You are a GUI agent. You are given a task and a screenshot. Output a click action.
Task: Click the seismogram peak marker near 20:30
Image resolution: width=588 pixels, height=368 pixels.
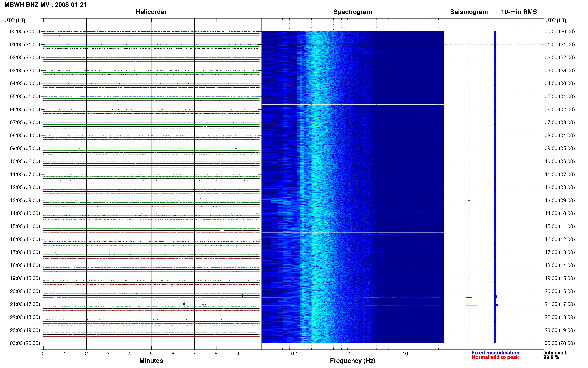click(x=469, y=297)
